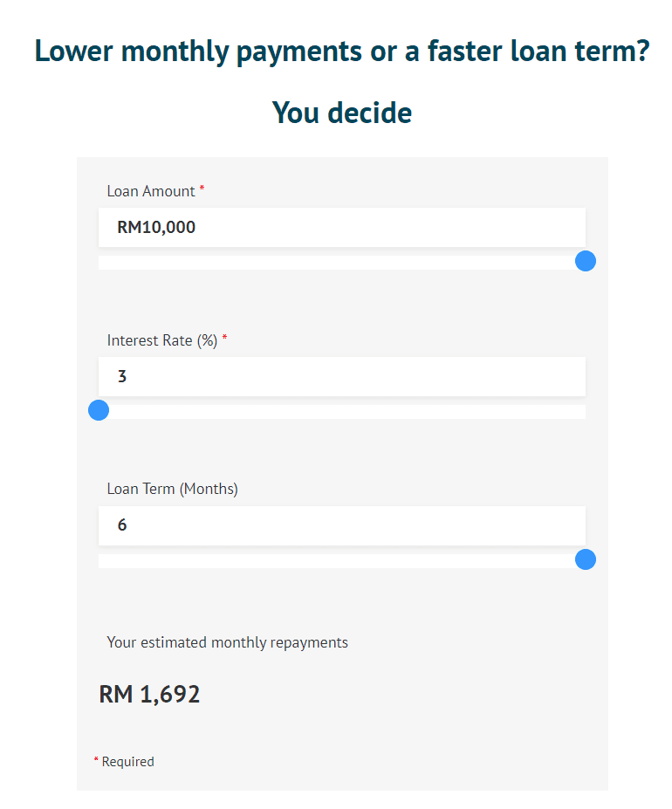Click the "Lower monthly payments" heading
The height and width of the screenshot is (809, 672).
341,51
